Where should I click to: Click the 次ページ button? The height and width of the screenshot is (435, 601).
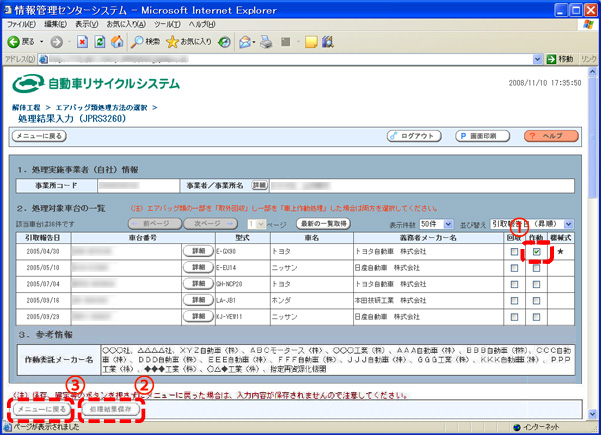tap(210, 223)
